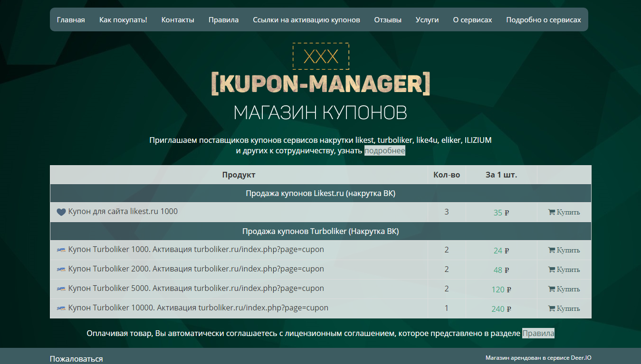Buy the Turboliker 10000 coupon via Купить
This screenshot has width=641, height=364.
[564, 308]
